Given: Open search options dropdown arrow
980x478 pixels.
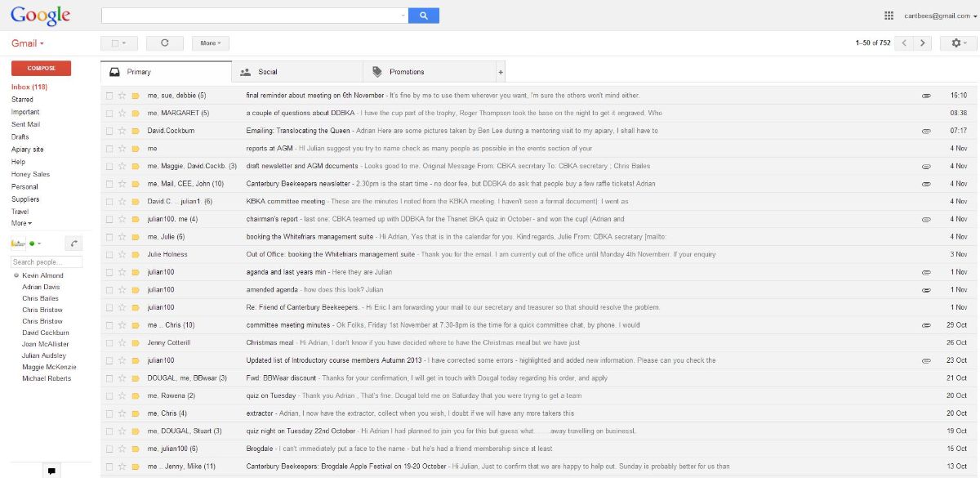Looking at the screenshot, I should click(x=403, y=16).
